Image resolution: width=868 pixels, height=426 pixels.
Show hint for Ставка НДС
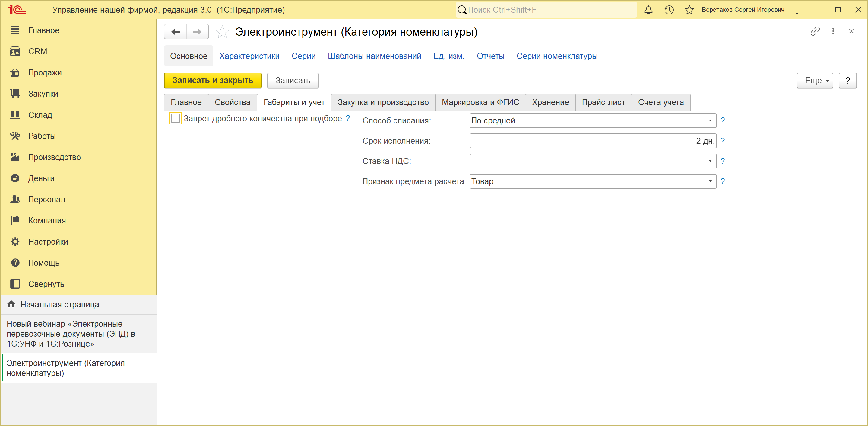(722, 161)
